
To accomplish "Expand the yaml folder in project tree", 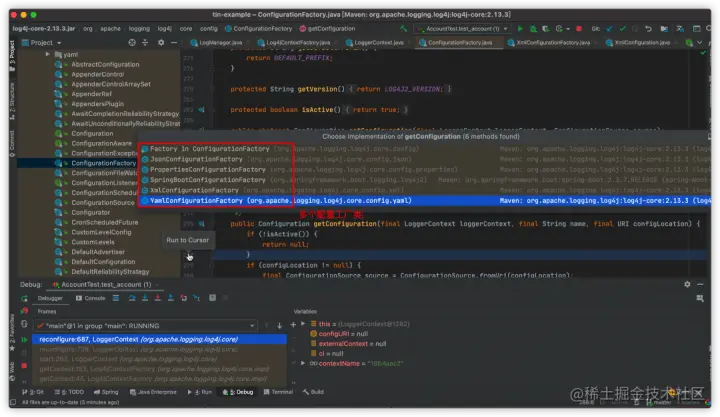I will 47,54.
